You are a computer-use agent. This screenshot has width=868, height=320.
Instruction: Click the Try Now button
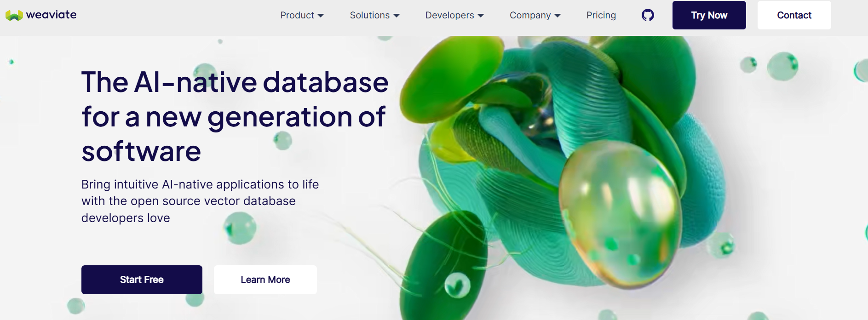coord(709,15)
